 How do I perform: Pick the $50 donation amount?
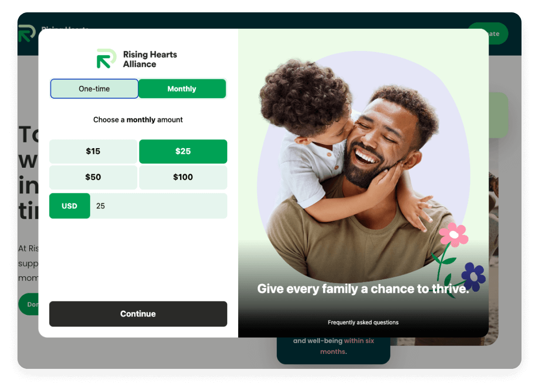(93, 177)
